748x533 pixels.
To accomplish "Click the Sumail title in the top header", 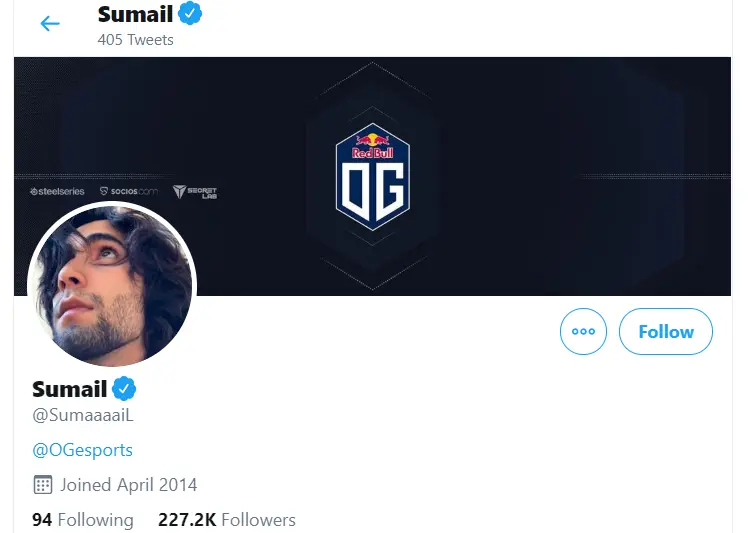I will tap(134, 14).
